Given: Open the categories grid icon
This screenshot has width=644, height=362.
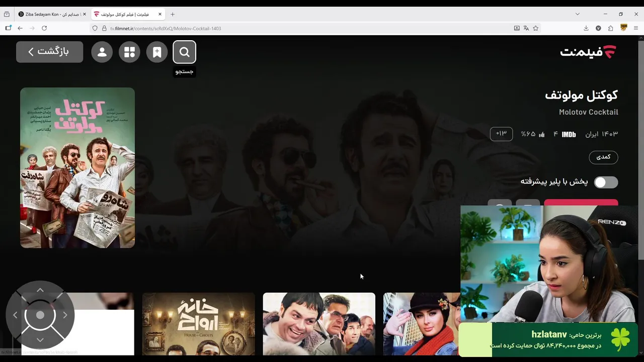Looking at the screenshot, I should [129, 52].
